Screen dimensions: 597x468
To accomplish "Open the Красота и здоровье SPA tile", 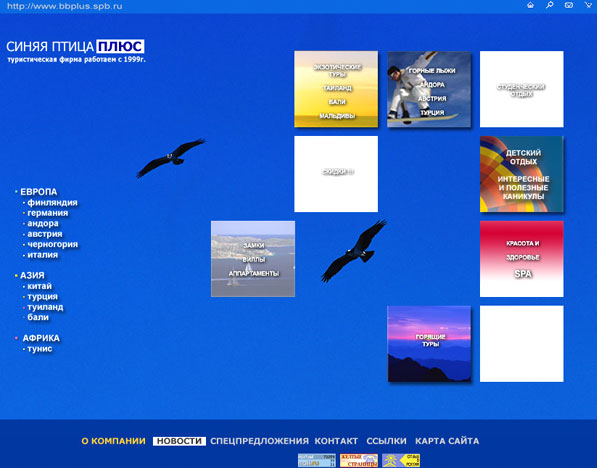I will tap(522, 259).
